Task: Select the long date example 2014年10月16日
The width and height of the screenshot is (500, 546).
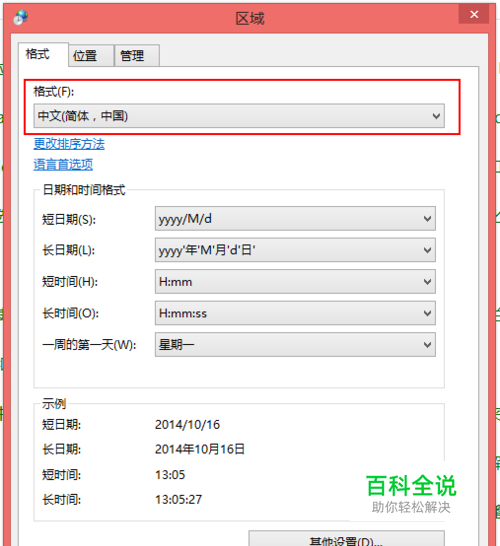Action: (x=200, y=449)
